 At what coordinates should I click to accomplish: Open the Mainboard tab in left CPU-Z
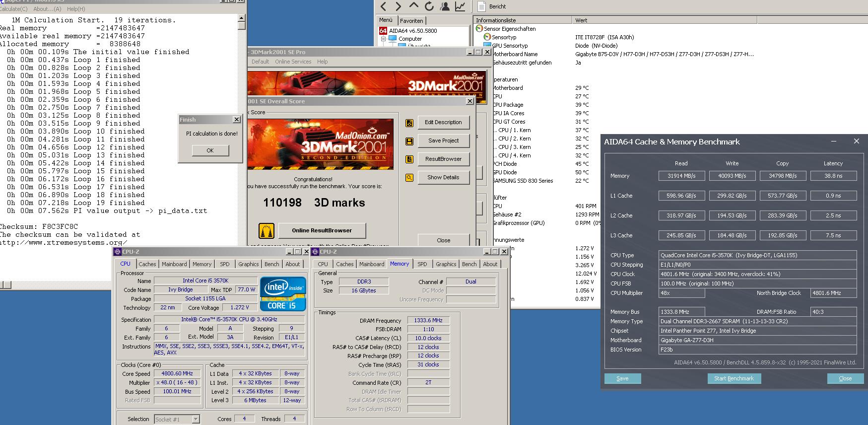(174, 264)
